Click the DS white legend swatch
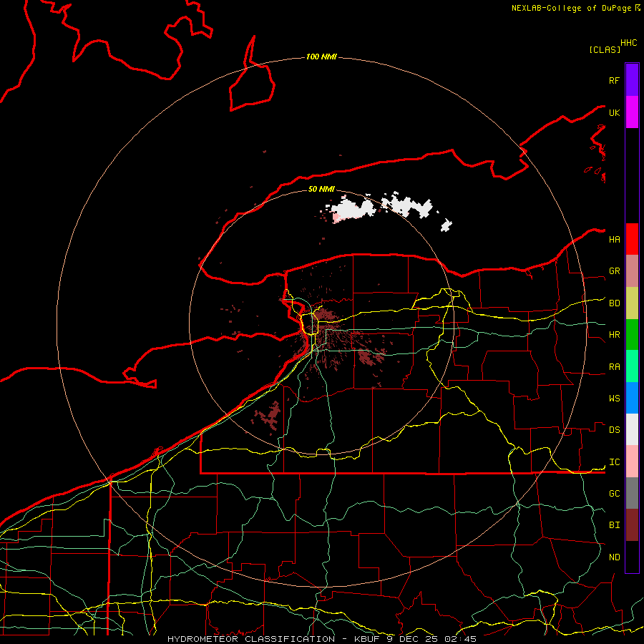This screenshot has width=644, height=644. 632,429
